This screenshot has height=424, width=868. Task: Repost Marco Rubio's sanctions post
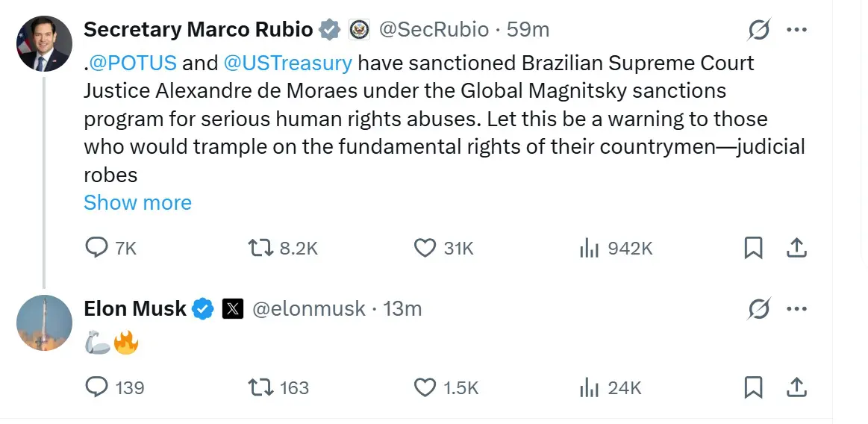point(259,248)
